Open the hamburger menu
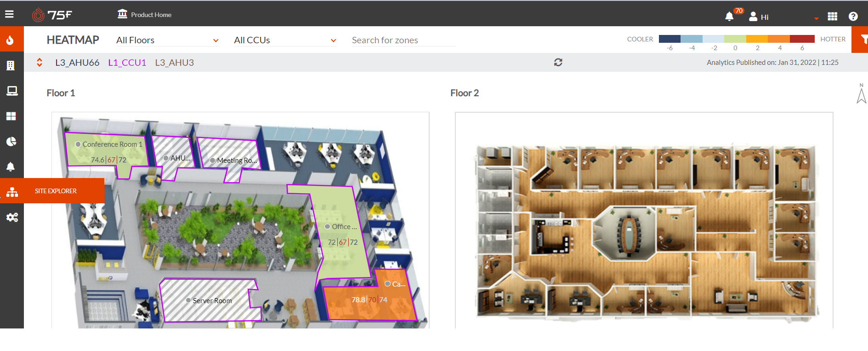Screen dimensions: 868x351 (x=9, y=14)
